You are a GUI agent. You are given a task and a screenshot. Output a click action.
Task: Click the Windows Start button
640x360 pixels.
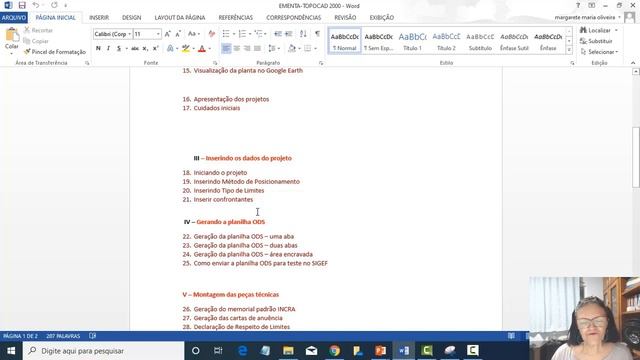(11, 351)
